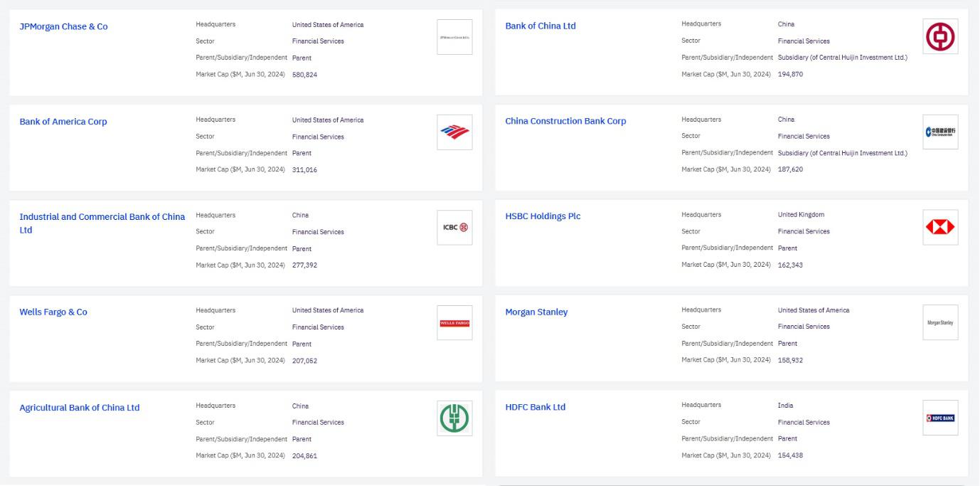Click the HSBC red hexagon logo
The image size is (980, 486).
point(940,227)
